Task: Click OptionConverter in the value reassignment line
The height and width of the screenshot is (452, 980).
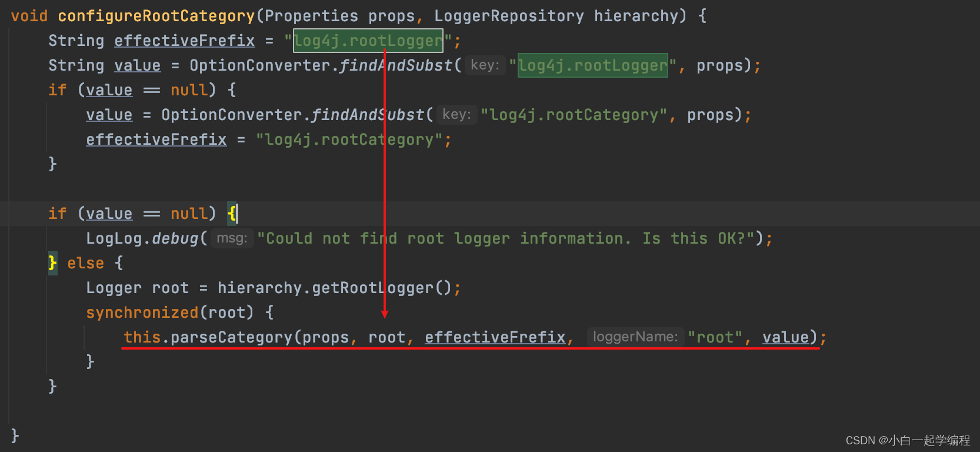Action: point(231,115)
